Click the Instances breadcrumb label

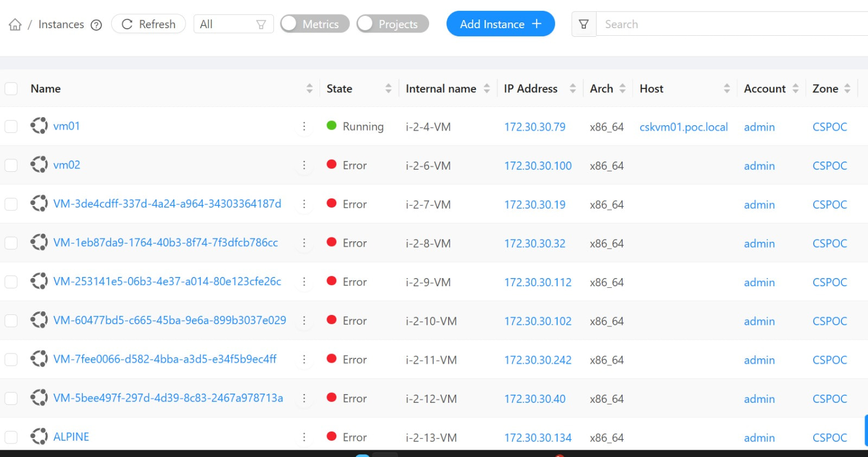coord(61,24)
